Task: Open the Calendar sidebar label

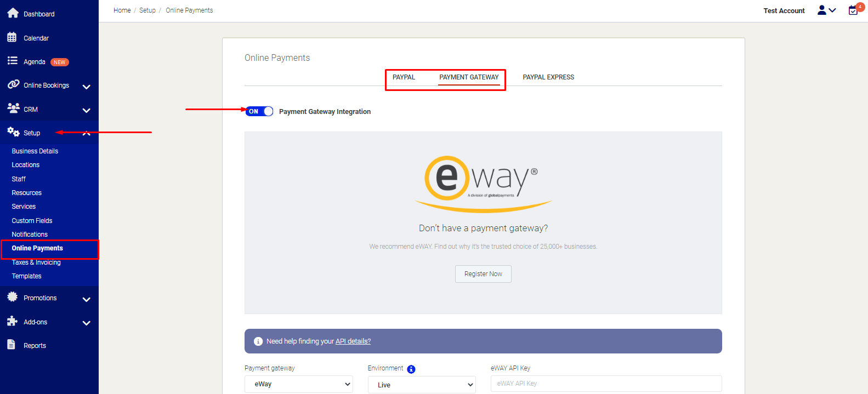Action: click(x=36, y=38)
